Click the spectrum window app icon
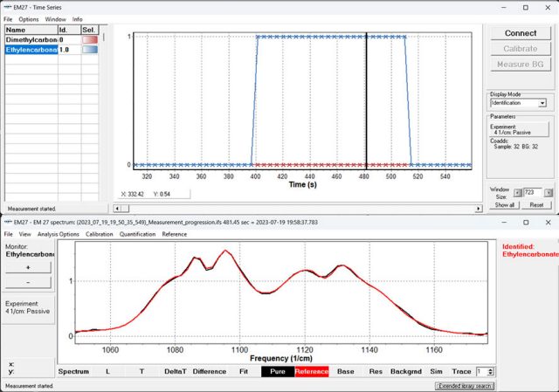This screenshot has height=392, width=559. [x=8, y=222]
